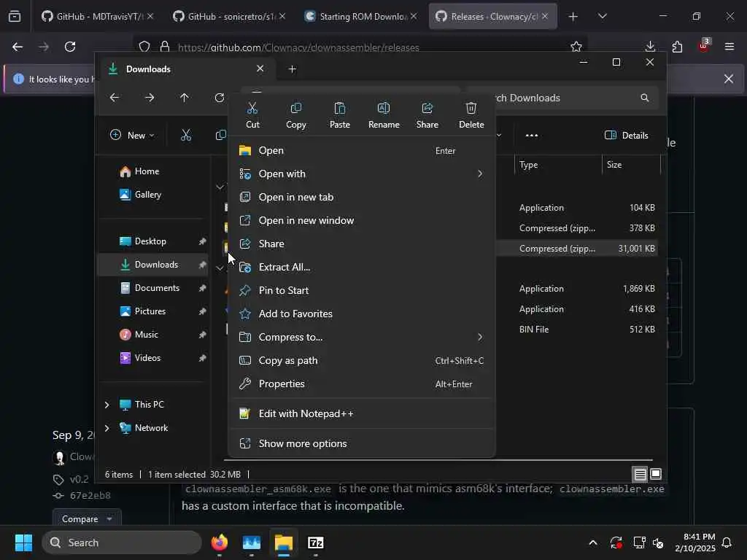Click Rename in the context menu
Viewport: 747px width, 560px height.
(x=384, y=115)
